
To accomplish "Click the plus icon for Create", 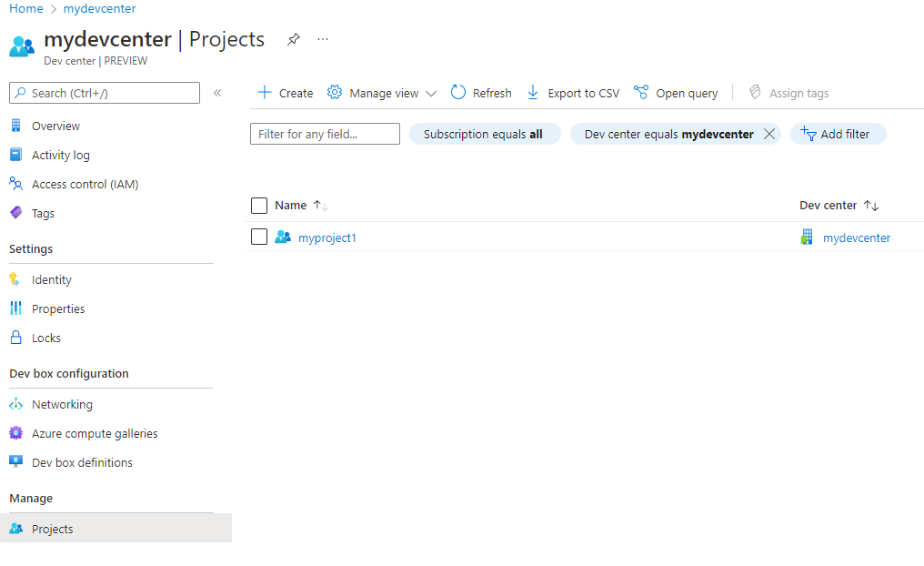I will pyautogui.click(x=265, y=93).
